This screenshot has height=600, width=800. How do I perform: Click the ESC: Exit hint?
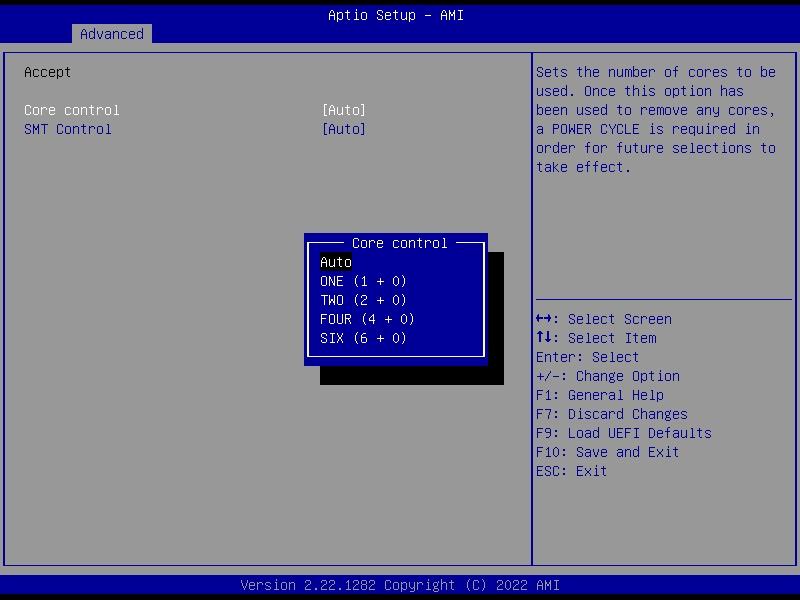(x=571, y=471)
